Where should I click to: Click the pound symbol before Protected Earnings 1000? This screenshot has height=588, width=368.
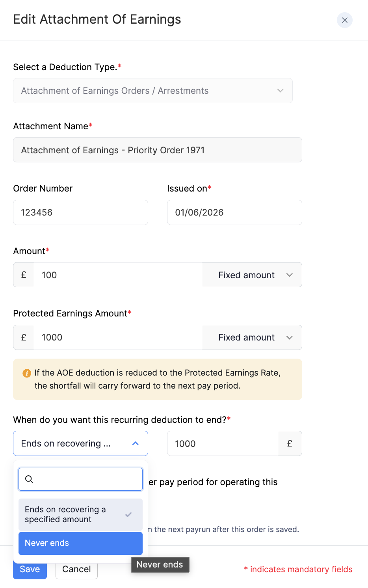click(x=24, y=337)
